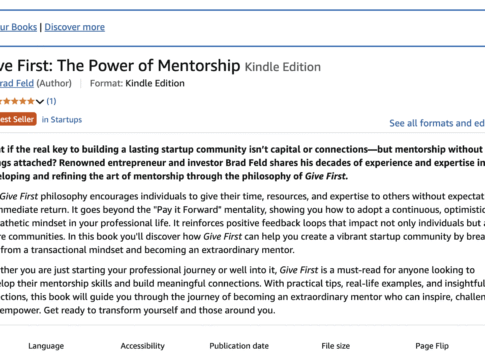Screen dimensions: 485x360
Task: Click the Brad Feld author link
Action: click(17, 83)
